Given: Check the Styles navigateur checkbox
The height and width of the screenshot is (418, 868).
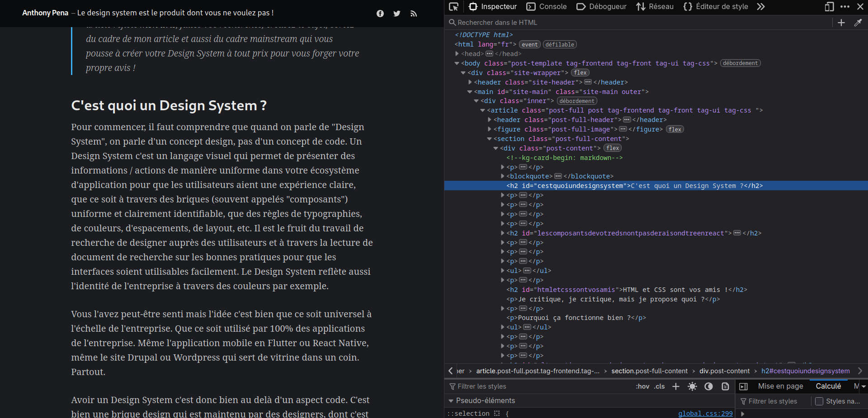Looking at the screenshot, I should 820,401.
